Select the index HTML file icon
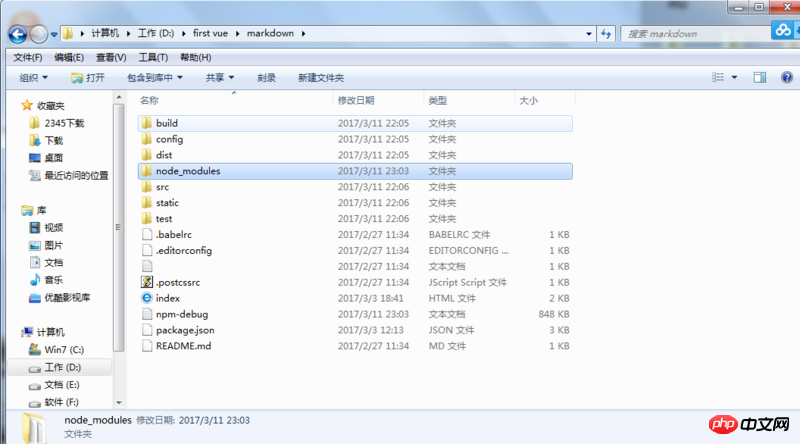The image size is (800, 444). click(x=147, y=298)
